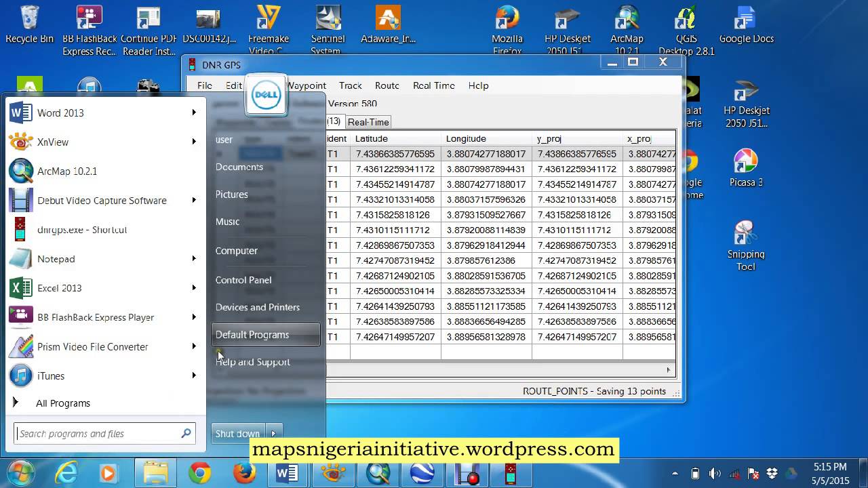Click volume icon in system tray
This screenshot has width=868, height=488.
click(x=715, y=473)
